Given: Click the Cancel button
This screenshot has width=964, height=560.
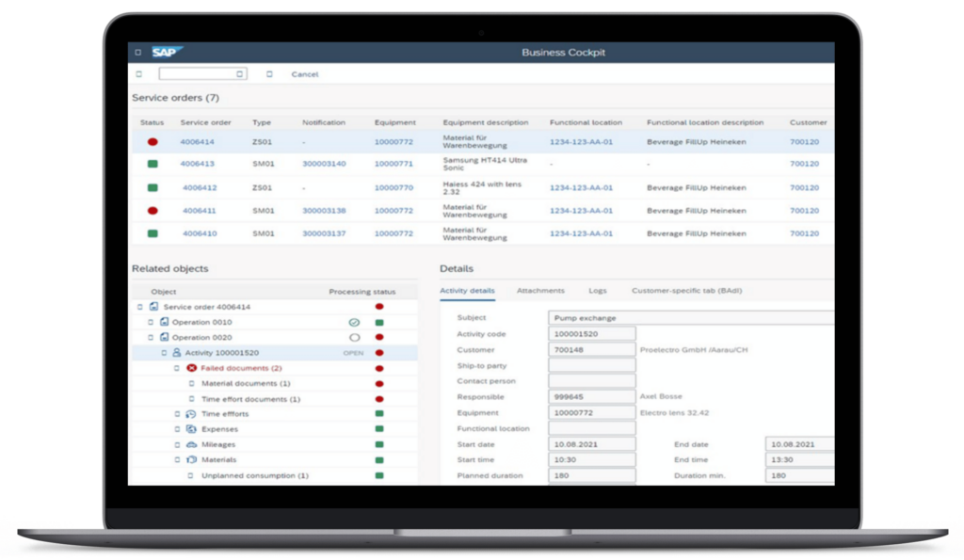Looking at the screenshot, I should (x=305, y=74).
